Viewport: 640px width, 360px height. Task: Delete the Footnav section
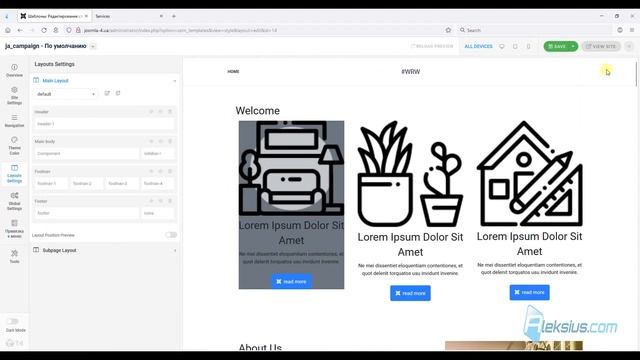pyautogui.click(x=170, y=171)
